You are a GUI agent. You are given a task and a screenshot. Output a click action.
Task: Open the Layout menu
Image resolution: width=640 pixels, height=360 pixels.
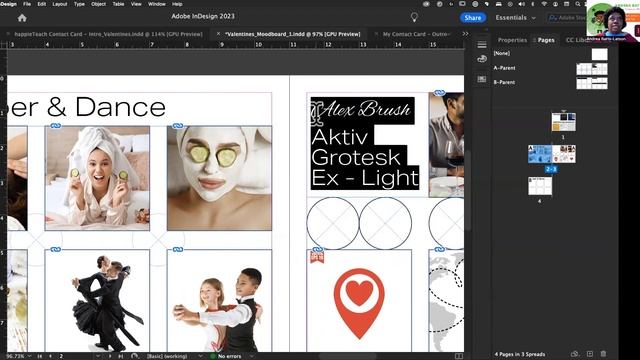(x=60, y=4)
